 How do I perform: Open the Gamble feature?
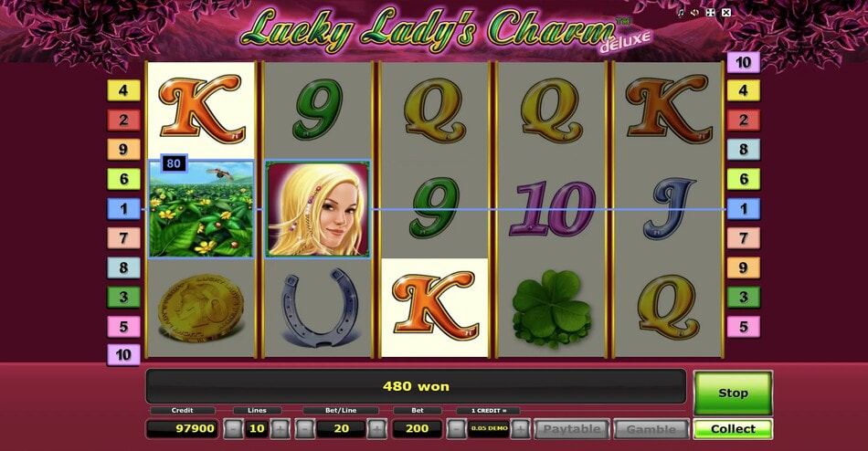(651, 429)
